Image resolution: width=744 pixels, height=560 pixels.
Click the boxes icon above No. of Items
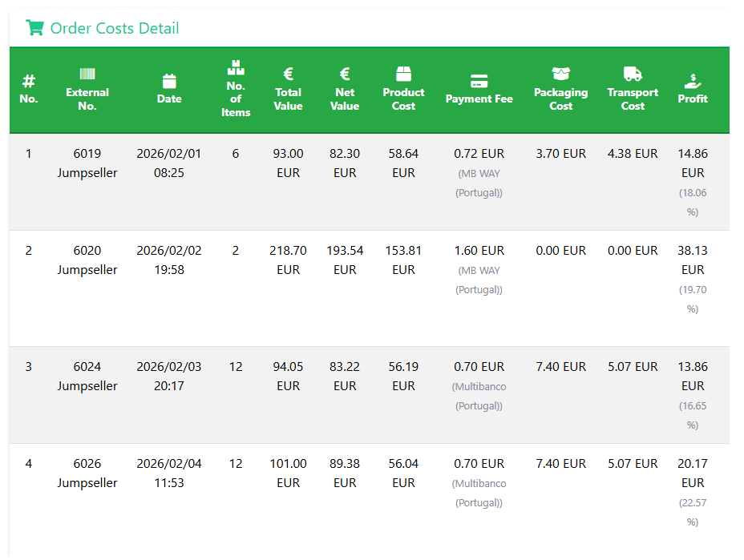(236, 70)
